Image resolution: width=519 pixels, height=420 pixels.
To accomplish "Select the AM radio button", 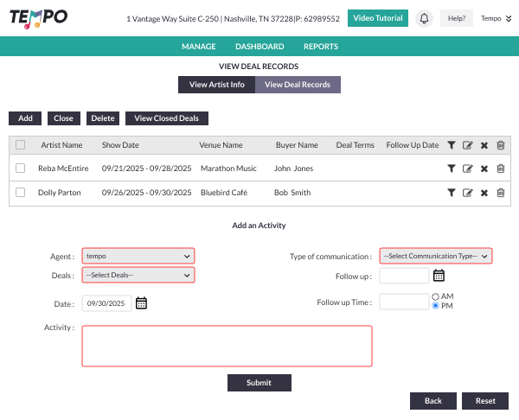I will (435, 296).
